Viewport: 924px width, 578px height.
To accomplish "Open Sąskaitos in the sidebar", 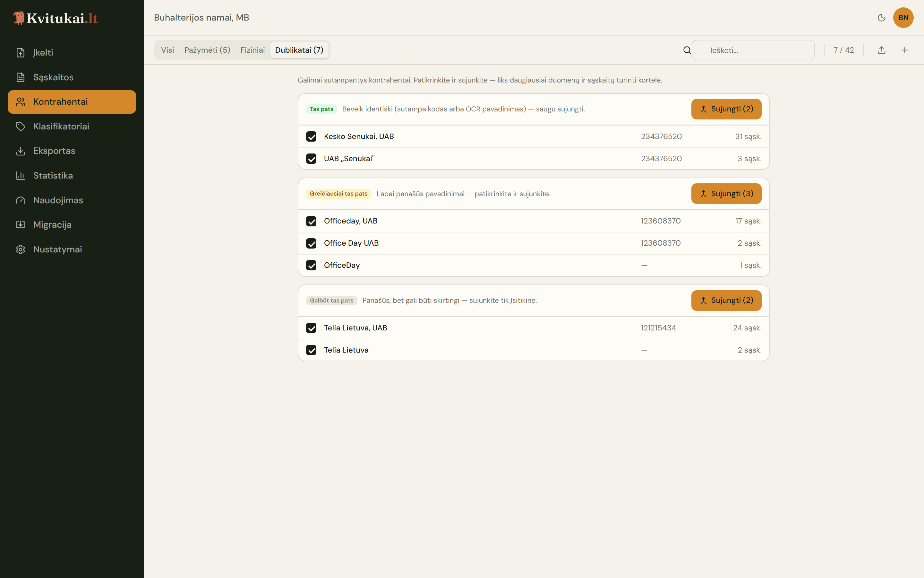I will [72, 77].
